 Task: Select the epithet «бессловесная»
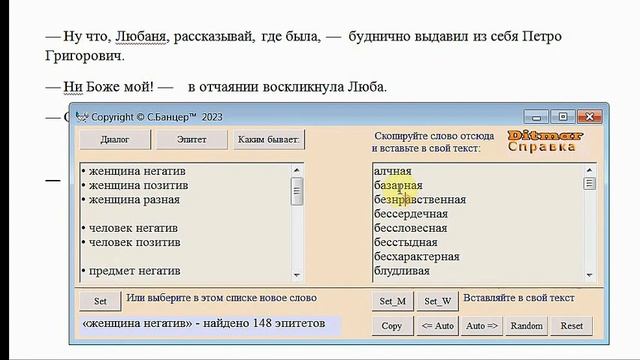point(411,228)
